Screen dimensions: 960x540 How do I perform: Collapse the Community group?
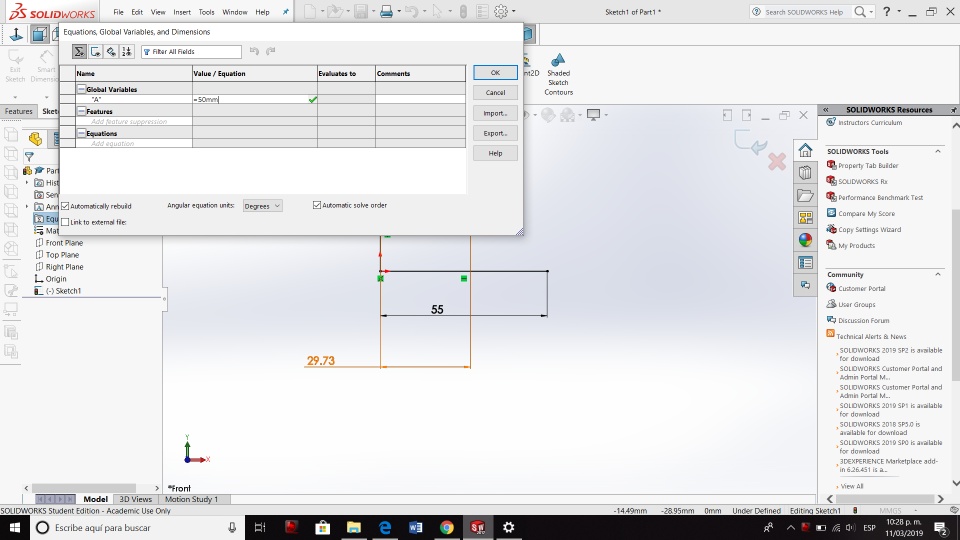point(938,274)
